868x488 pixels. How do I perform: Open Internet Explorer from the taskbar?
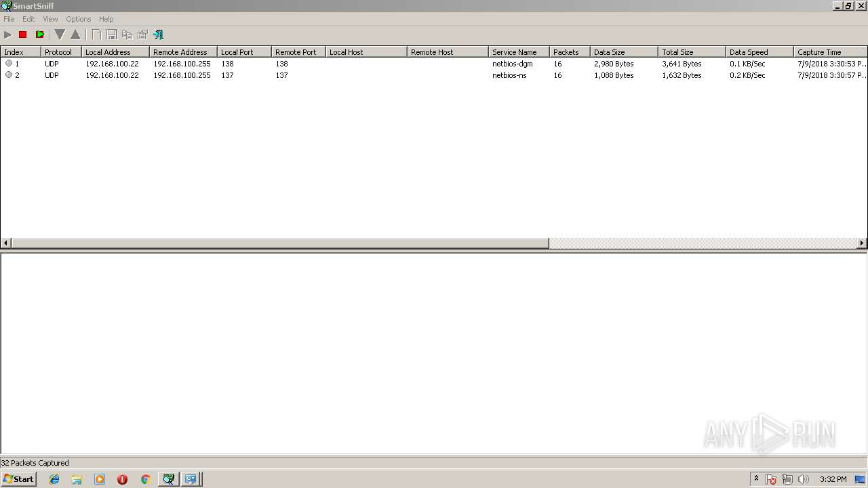54,479
